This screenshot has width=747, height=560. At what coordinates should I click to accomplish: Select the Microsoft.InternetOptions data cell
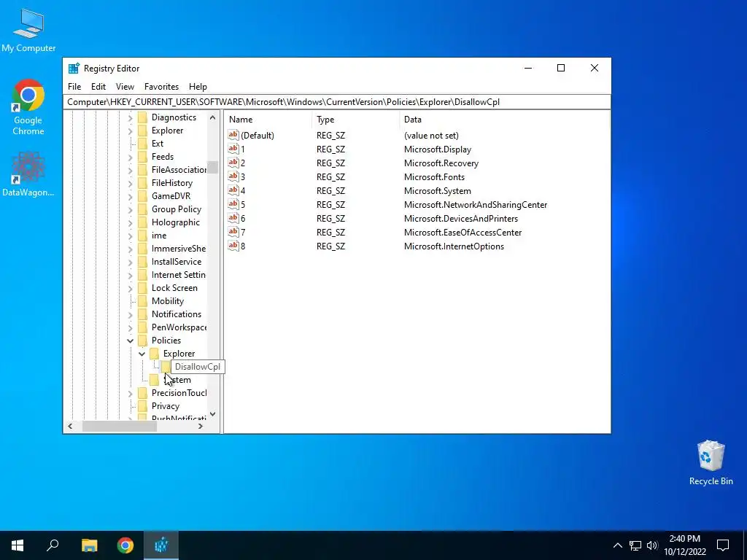click(x=454, y=246)
